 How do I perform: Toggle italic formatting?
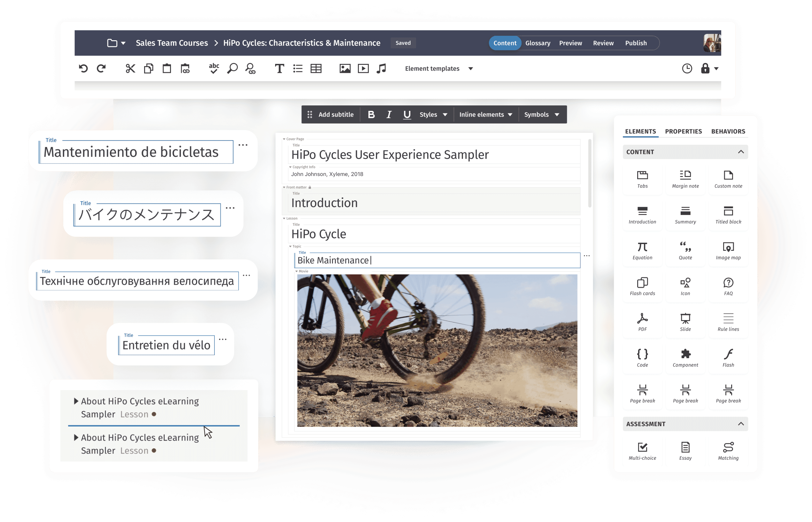click(x=389, y=115)
